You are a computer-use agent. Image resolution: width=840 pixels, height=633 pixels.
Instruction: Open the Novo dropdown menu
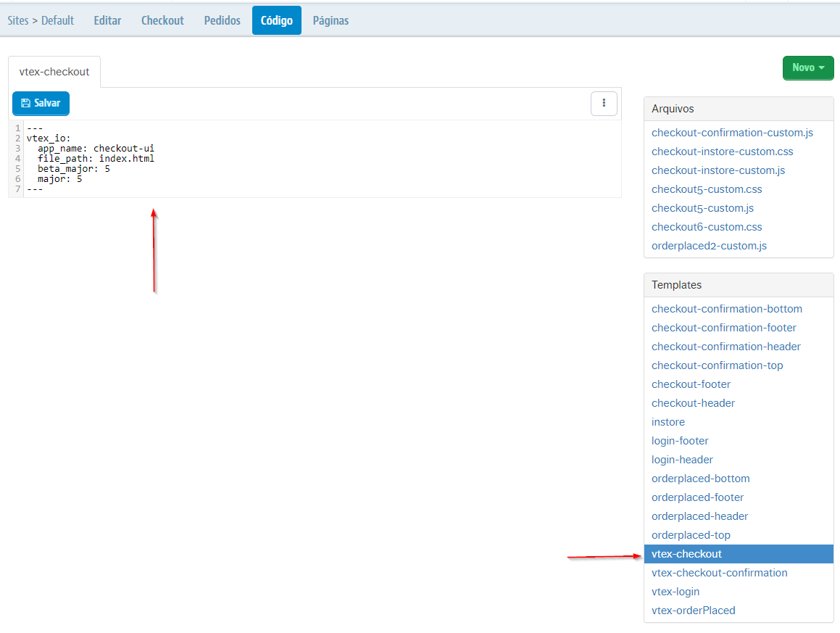(808, 67)
